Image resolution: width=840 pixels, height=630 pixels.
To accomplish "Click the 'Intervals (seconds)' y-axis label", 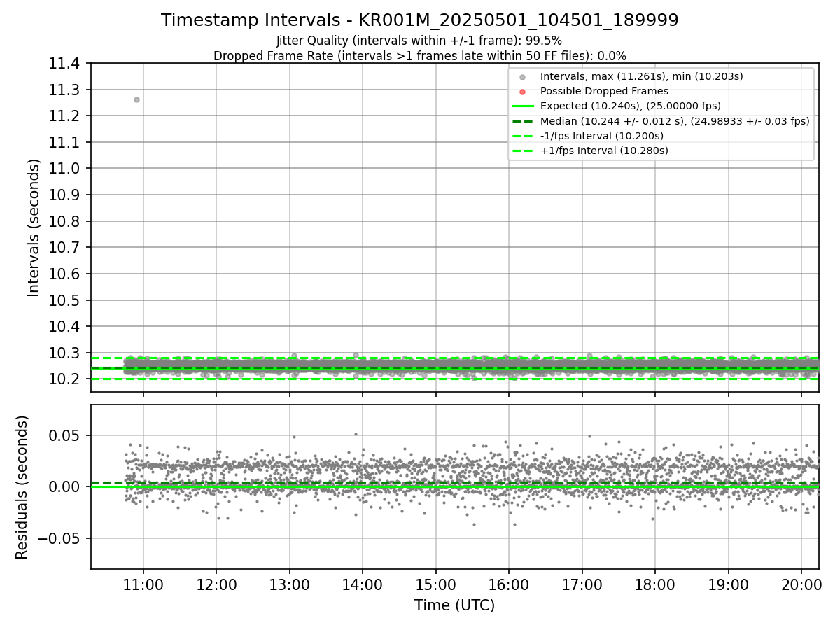I will (34, 227).
